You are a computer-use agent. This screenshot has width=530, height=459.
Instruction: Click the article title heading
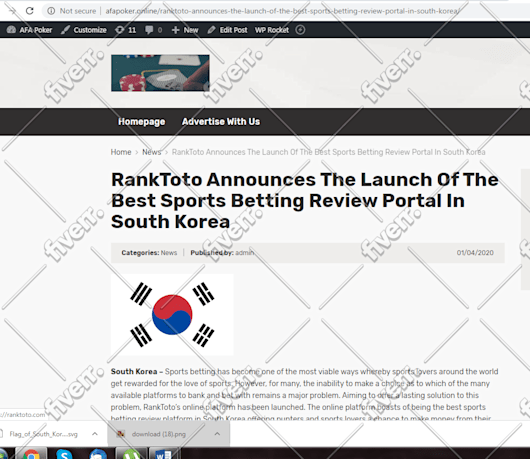[x=305, y=200]
